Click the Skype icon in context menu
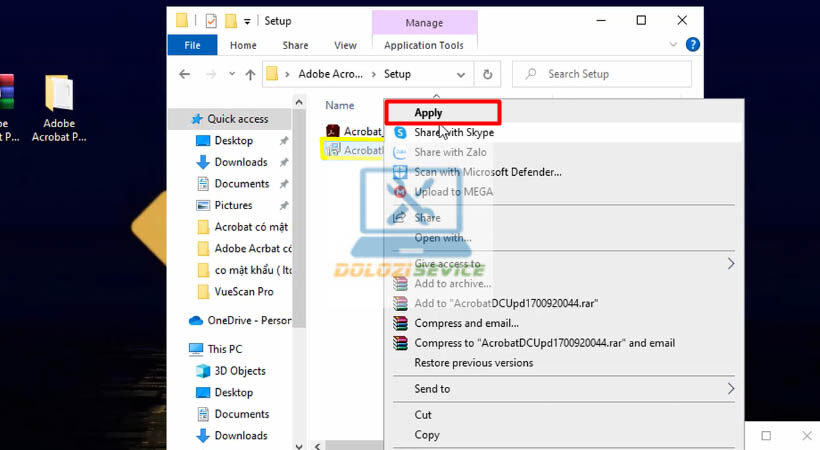The image size is (820, 450). pos(400,132)
